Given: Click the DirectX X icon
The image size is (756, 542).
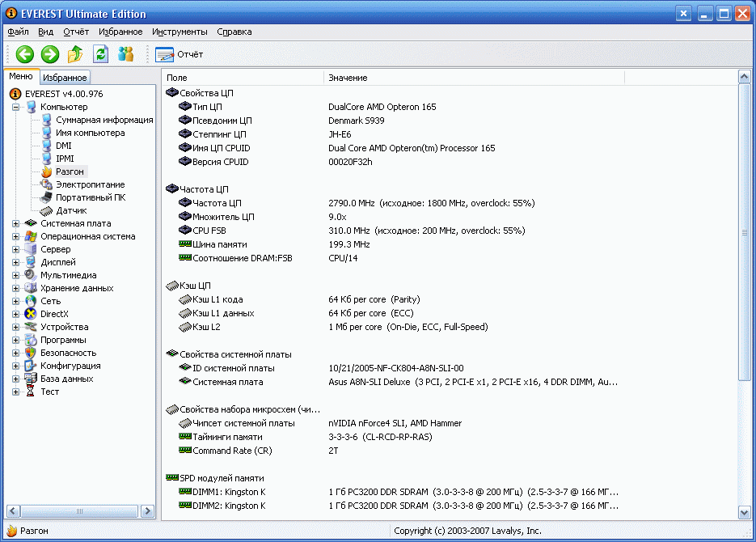Looking at the screenshot, I should pyautogui.click(x=31, y=314).
